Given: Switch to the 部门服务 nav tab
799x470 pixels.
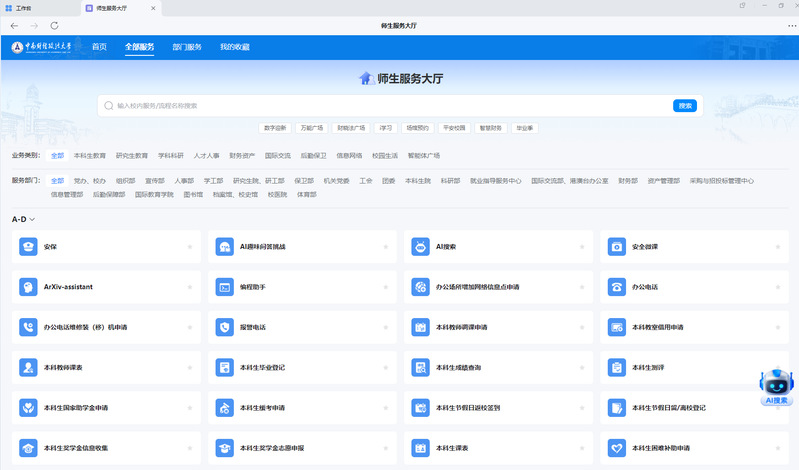Looking at the screenshot, I should click(x=187, y=47).
